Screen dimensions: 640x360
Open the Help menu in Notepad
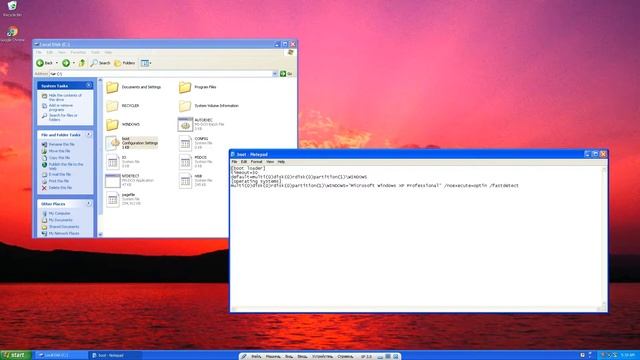[x=281, y=162]
